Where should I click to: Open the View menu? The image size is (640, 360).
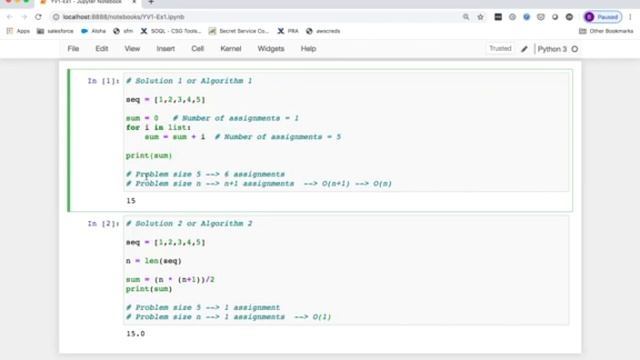coord(132,49)
